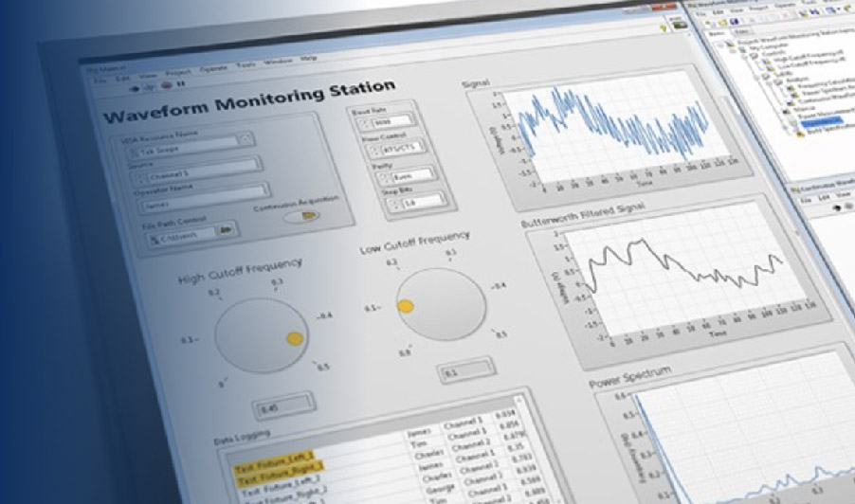Select Low Cutoff Frequency.ctl in project tree
The width and height of the screenshot is (855, 504).
pos(812,63)
